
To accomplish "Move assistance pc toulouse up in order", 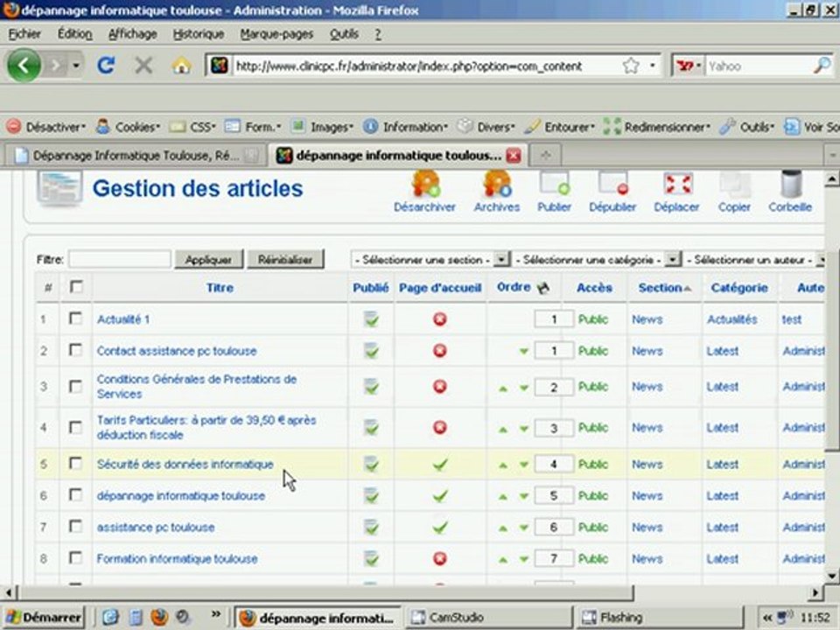I will point(502,528).
